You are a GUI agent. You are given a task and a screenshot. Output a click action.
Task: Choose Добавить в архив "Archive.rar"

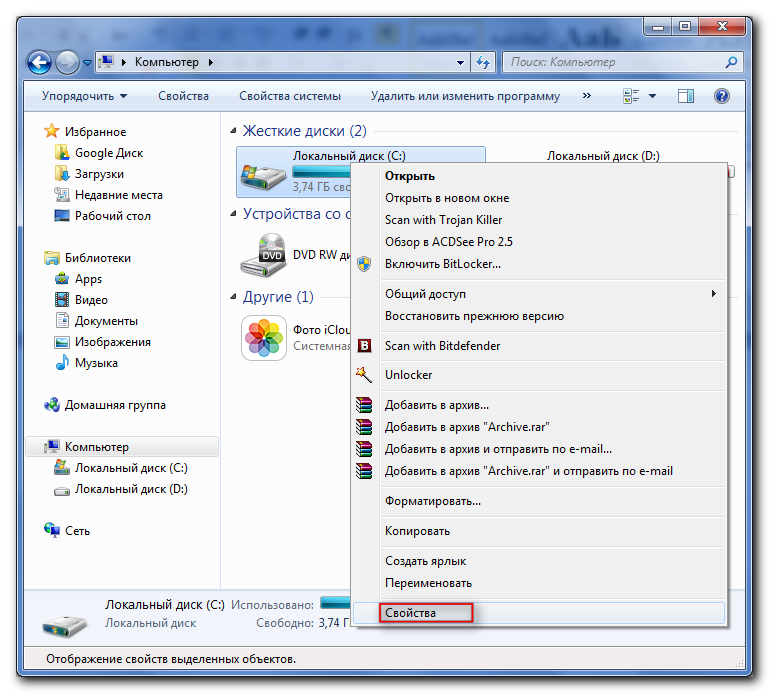point(539,427)
